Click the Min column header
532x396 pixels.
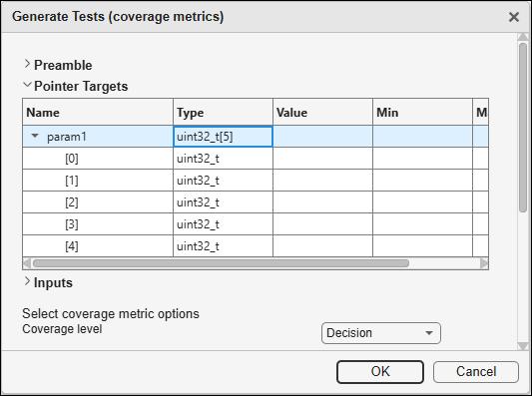point(422,113)
